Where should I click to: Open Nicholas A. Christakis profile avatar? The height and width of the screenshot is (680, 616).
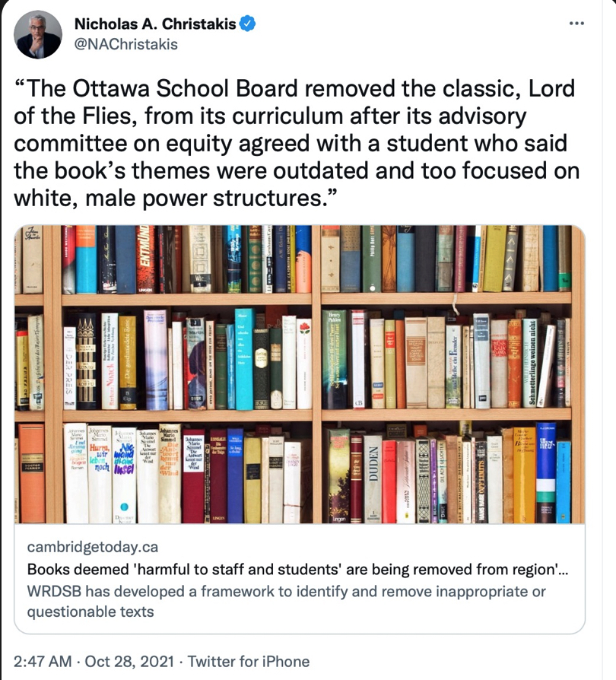(37, 34)
